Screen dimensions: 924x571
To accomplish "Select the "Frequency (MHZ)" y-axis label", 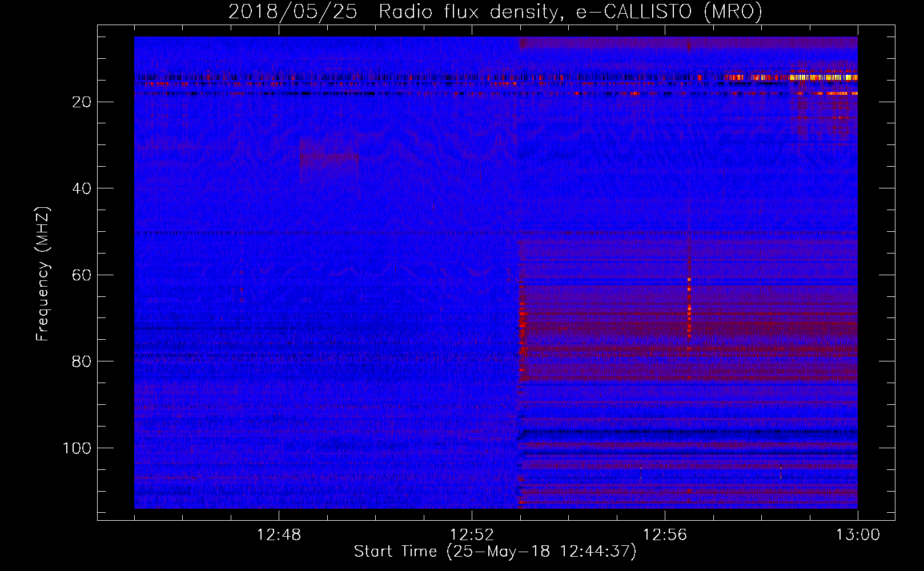I will click(43, 274).
